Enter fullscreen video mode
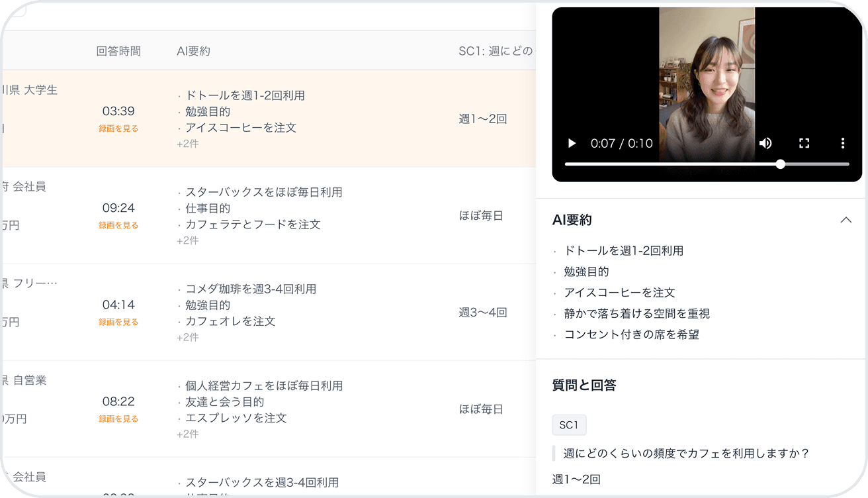 [804, 143]
